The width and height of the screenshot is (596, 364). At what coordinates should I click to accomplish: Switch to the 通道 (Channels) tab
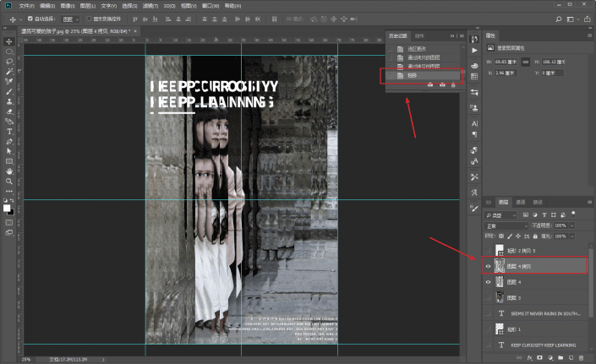(521, 202)
